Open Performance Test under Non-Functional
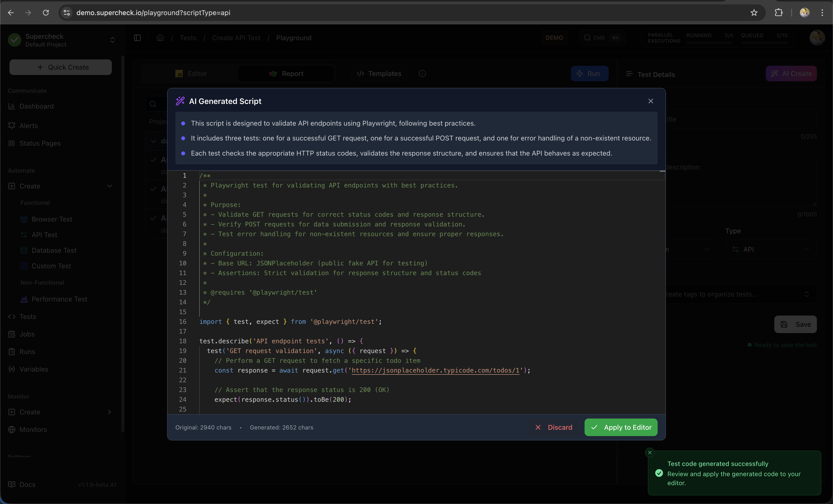Image resolution: width=833 pixels, height=504 pixels. point(59,299)
